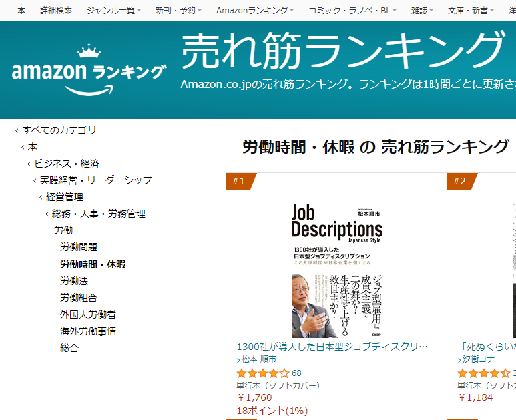
Task: Click the Amazon ランキング crown logo
Action: (x=89, y=69)
